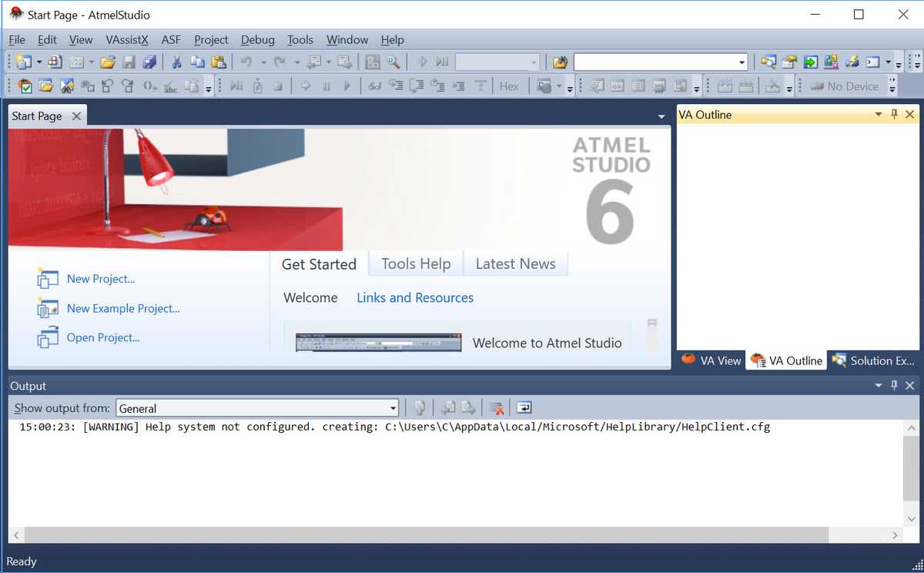Screen dimensions: 924x573
Task: Expand the empty search combo box in toolbar
Action: (x=742, y=62)
